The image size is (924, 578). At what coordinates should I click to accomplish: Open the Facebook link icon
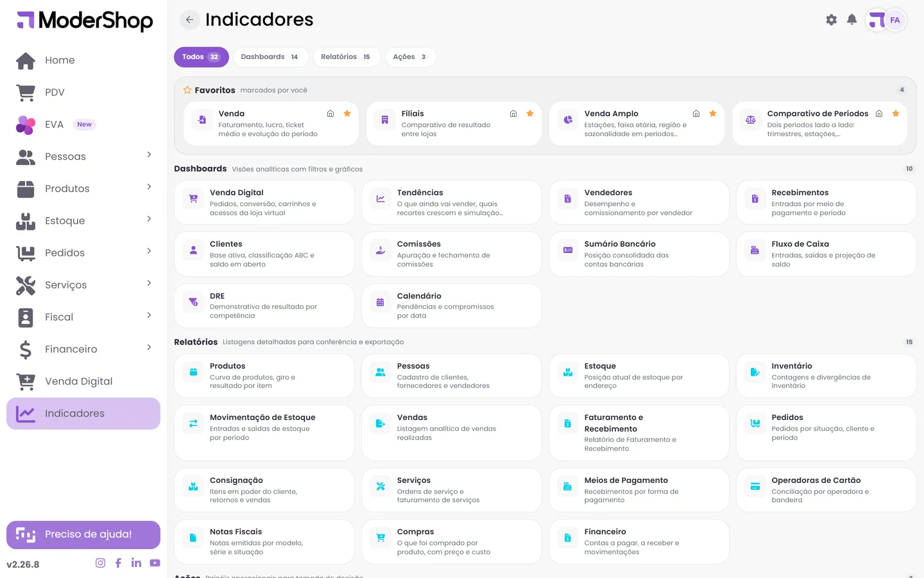[x=118, y=563]
